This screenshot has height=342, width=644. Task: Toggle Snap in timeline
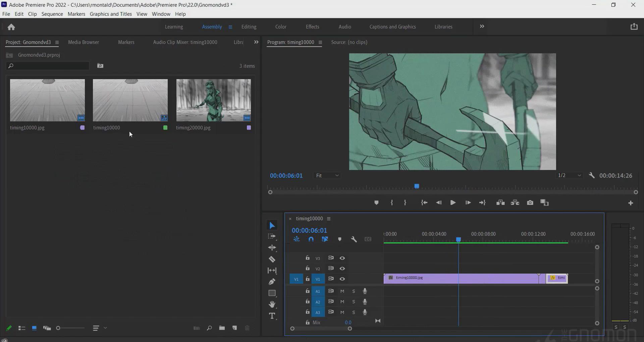pos(311,239)
